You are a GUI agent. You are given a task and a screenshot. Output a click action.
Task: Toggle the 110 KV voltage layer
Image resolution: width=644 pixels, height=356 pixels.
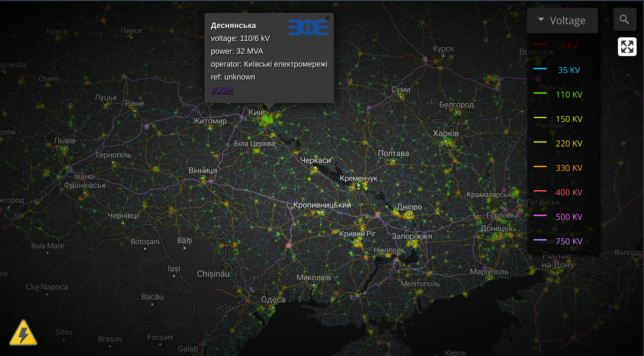coord(568,95)
